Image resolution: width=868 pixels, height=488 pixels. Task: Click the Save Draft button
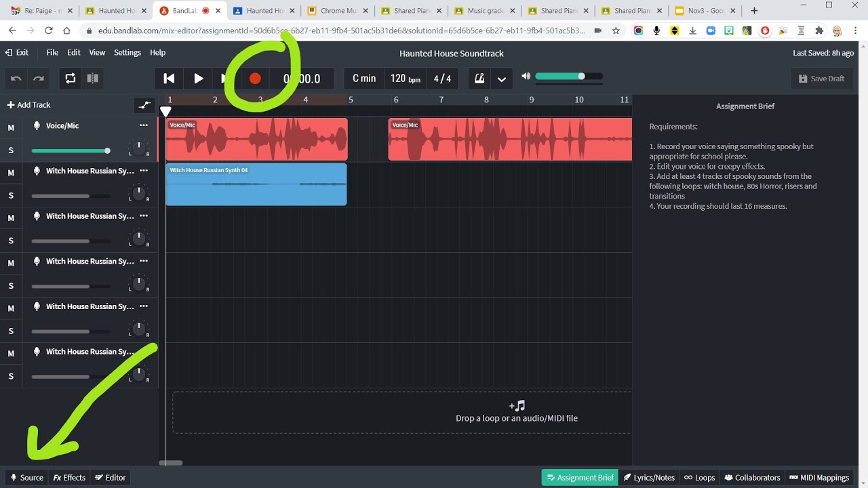pos(822,79)
